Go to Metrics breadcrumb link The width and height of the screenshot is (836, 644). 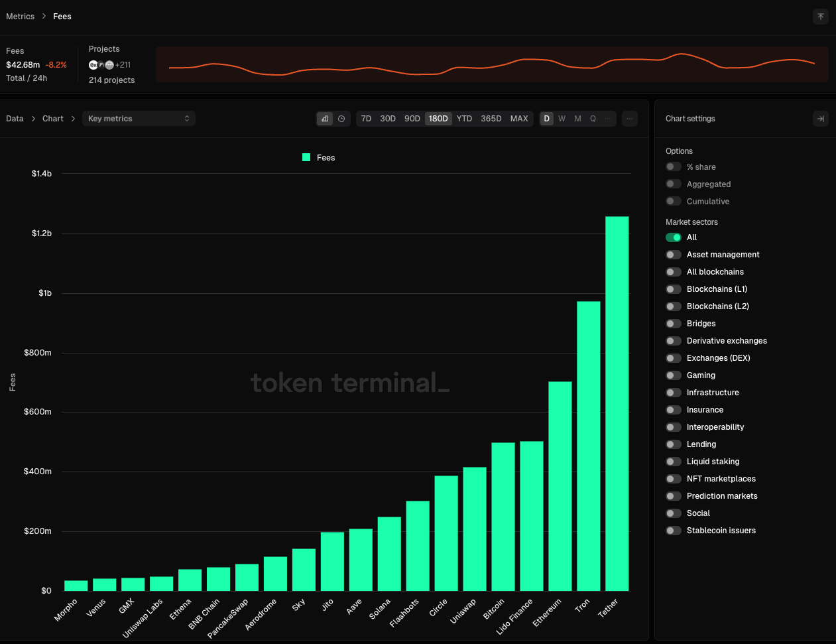pos(20,17)
